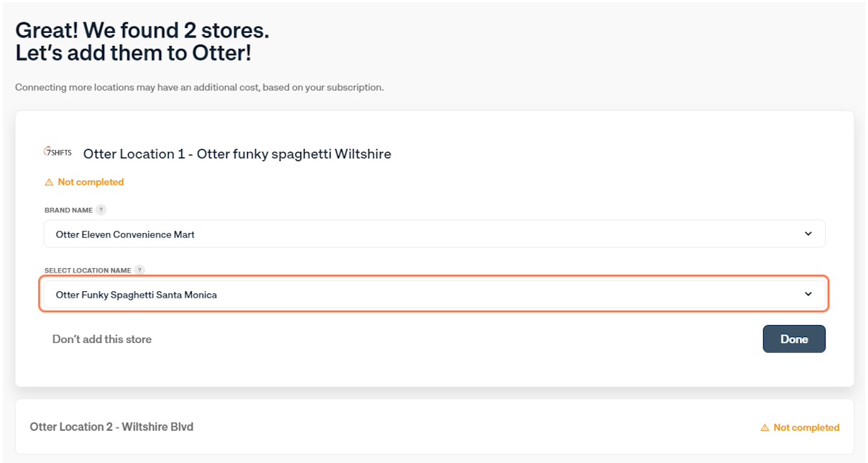Open the Brand Name dropdown showing Otter Eleven Convenience Mart
Image resolution: width=868 pixels, height=463 pixels.
click(x=435, y=234)
